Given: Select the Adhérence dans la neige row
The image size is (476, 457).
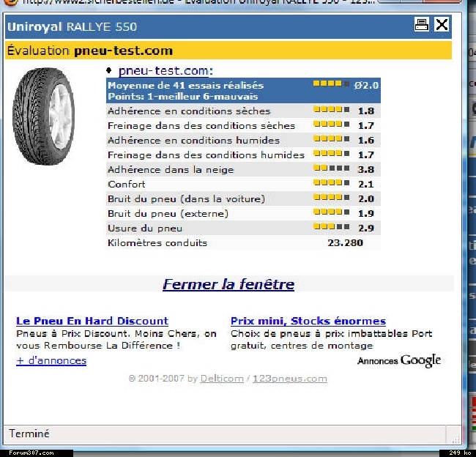Looking at the screenshot, I should tap(243, 169).
